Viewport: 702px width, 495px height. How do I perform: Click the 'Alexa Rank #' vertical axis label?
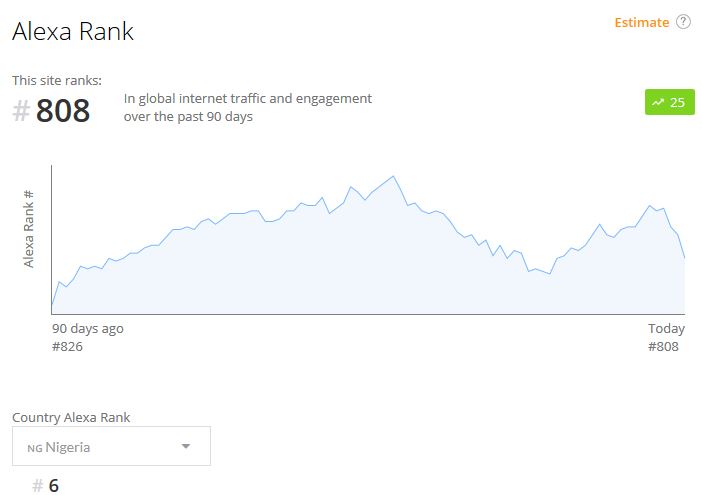30,228
